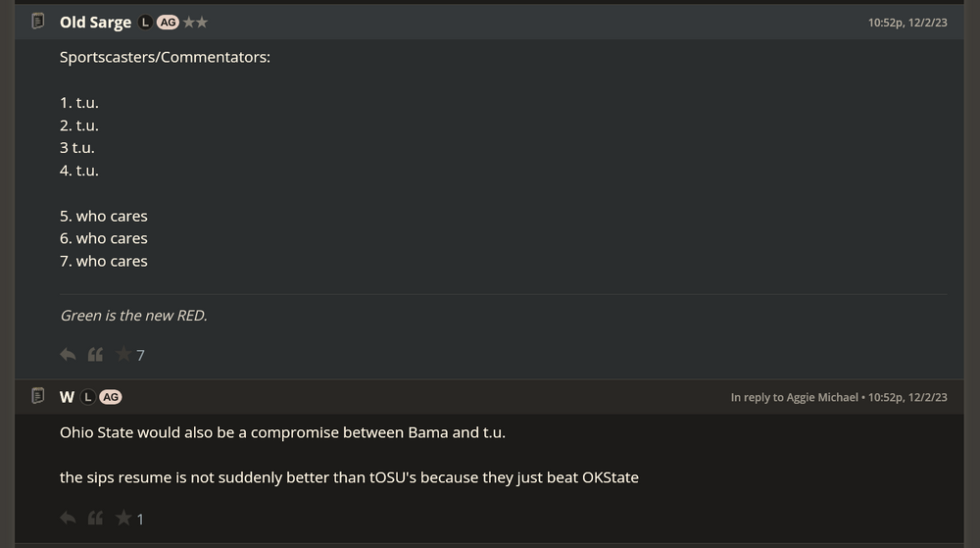The image size is (980, 548).
Task: Reply to W's Ohio State post
Action: (68, 519)
